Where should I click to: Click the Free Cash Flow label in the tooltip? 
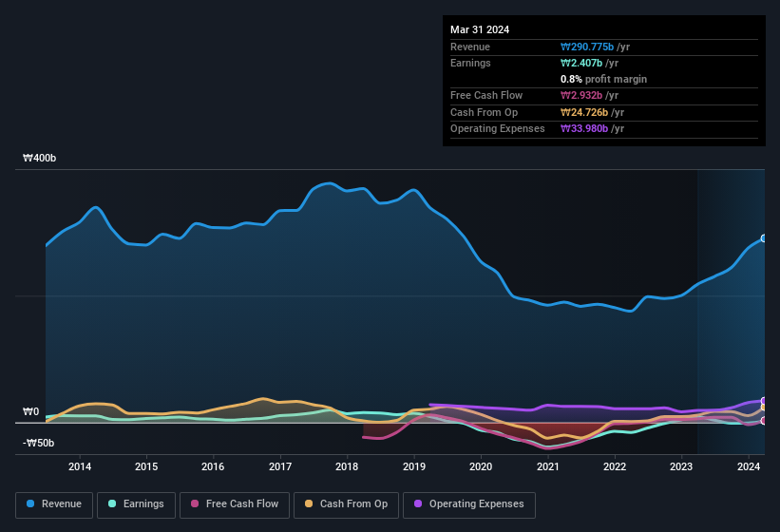click(486, 95)
